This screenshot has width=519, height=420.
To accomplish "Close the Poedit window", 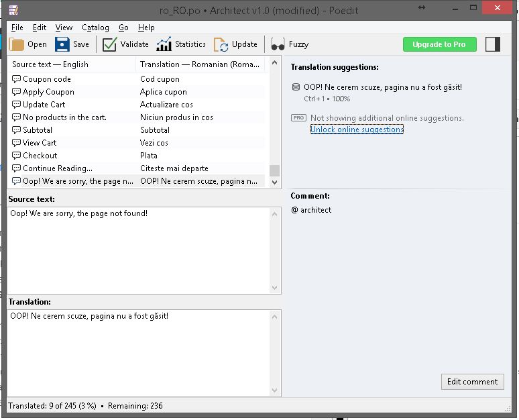I will point(497,7).
